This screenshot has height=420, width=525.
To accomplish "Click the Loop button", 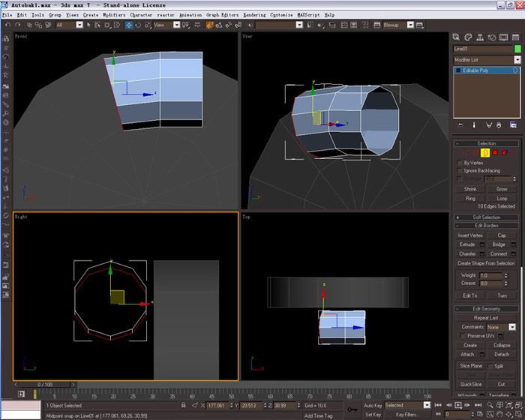I will [x=502, y=199].
